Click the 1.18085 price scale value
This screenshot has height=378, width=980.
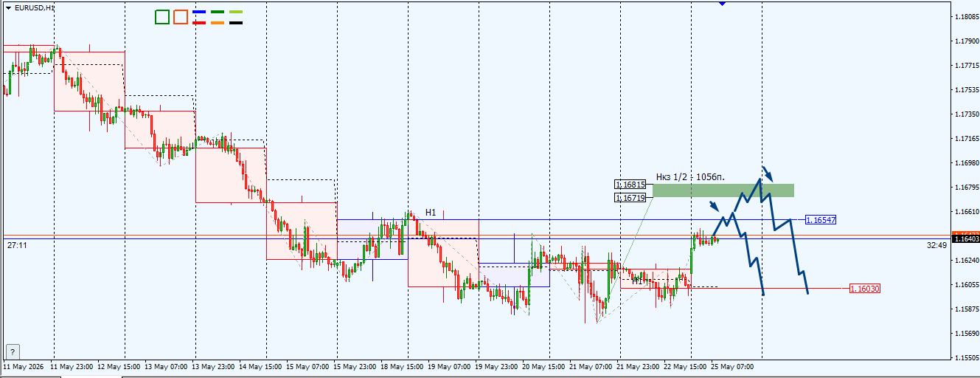(x=966, y=16)
